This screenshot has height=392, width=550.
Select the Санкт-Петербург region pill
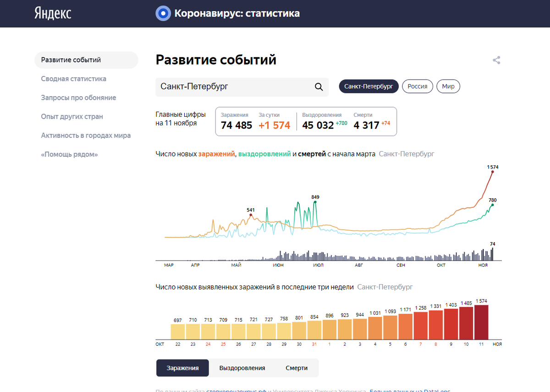click(368, 86)
